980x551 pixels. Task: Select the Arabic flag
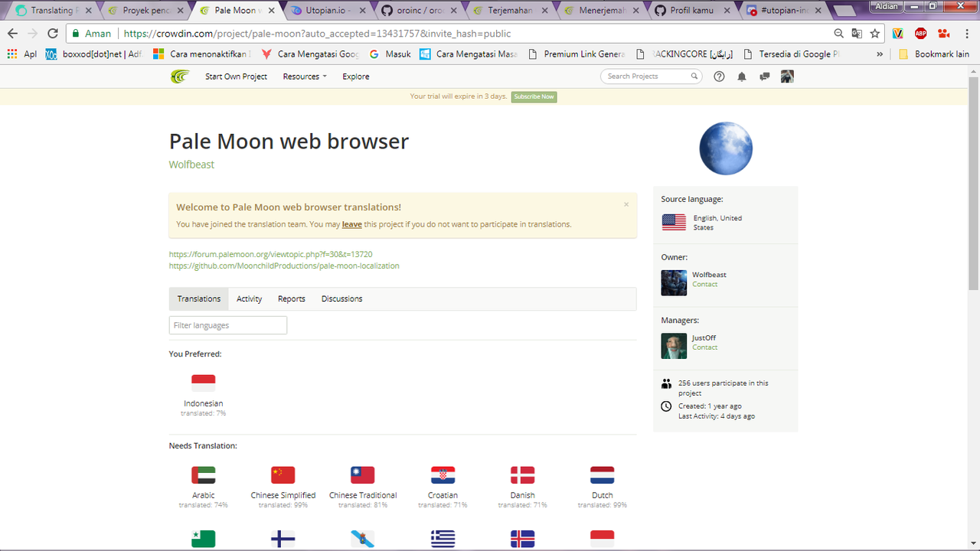204,474
